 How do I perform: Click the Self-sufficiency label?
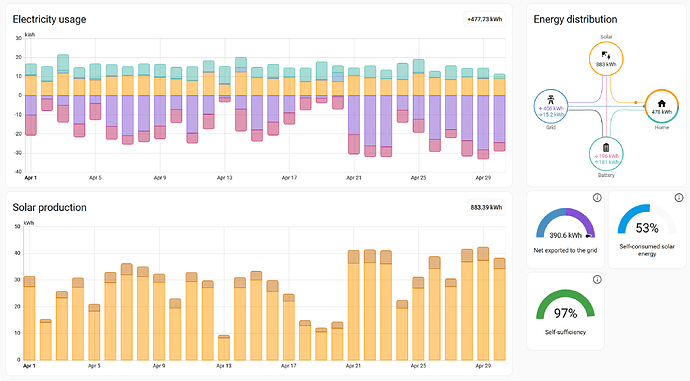pyautogui.click(x=565, y=332)
